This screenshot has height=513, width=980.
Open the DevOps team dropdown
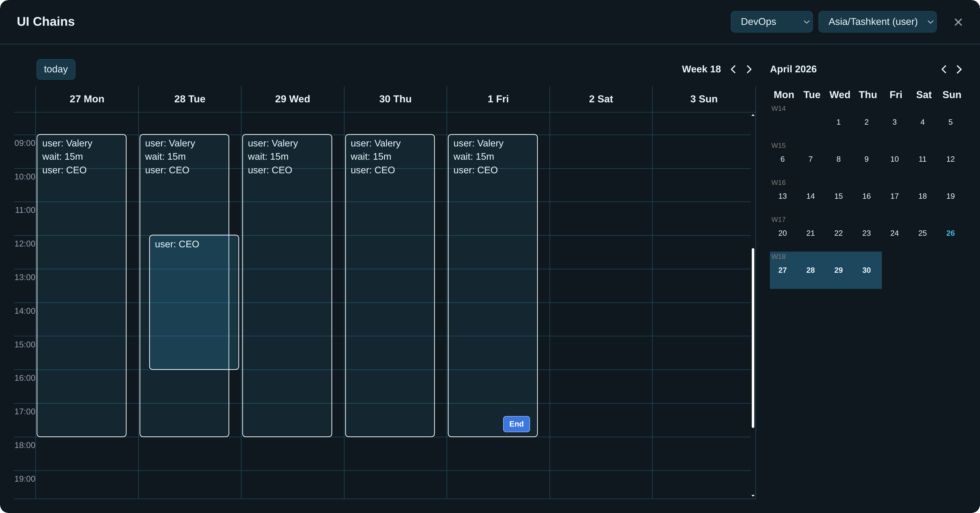(772, 22)
